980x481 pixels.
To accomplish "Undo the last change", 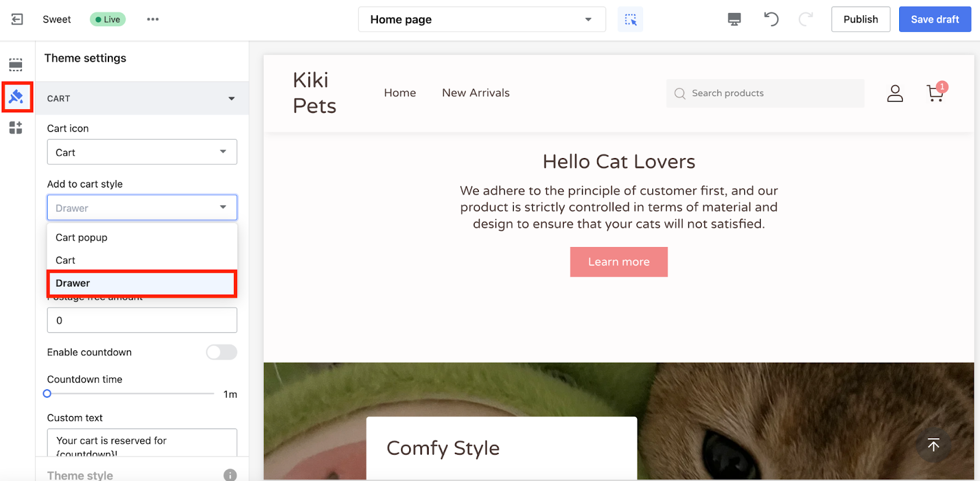I will (771, 20).
